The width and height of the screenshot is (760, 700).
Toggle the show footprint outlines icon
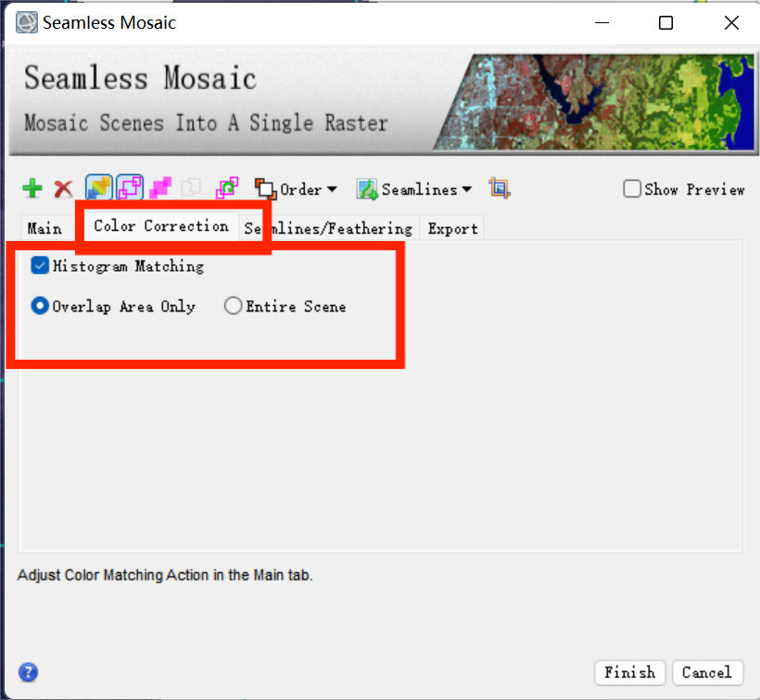[130, 187]
